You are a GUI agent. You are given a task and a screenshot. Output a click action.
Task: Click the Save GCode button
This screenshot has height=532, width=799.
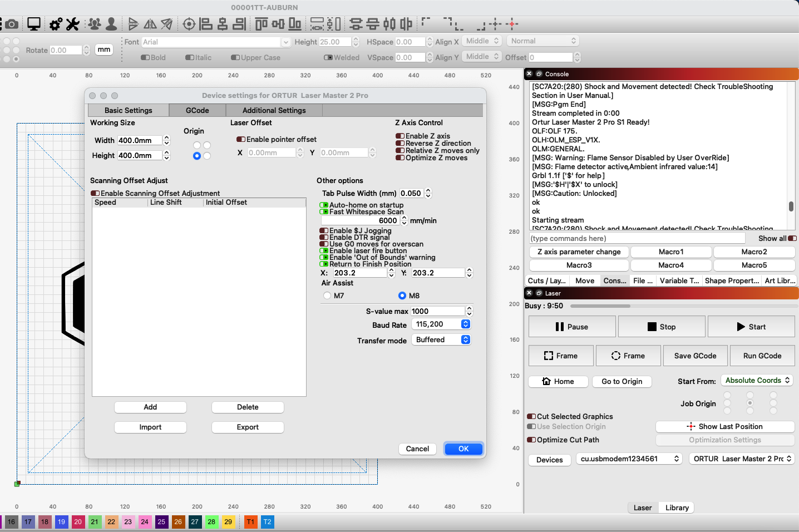696,356
